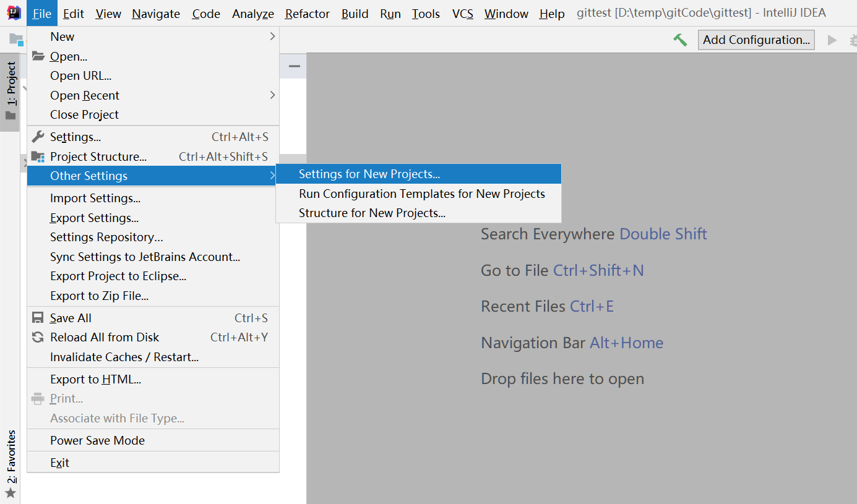The width and height of the screenshot is (857, 504).
Task: Toggle Power Save Mode
Action: coord(153,440)
